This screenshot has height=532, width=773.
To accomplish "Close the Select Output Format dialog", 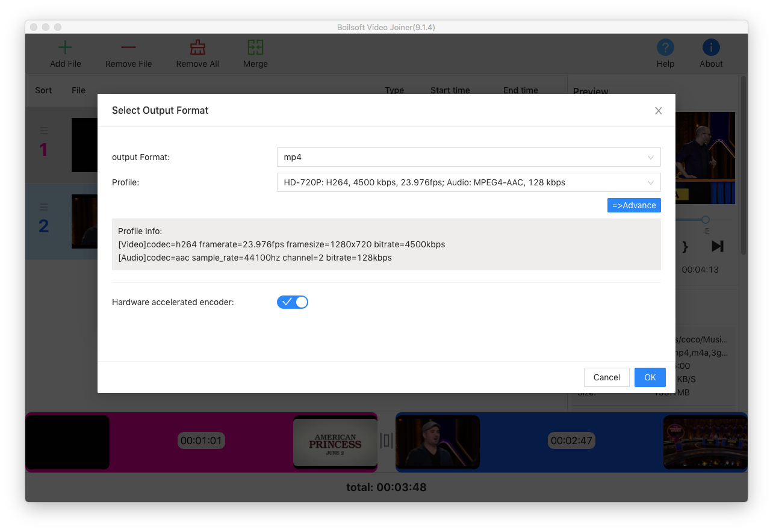I will point(658,111).
